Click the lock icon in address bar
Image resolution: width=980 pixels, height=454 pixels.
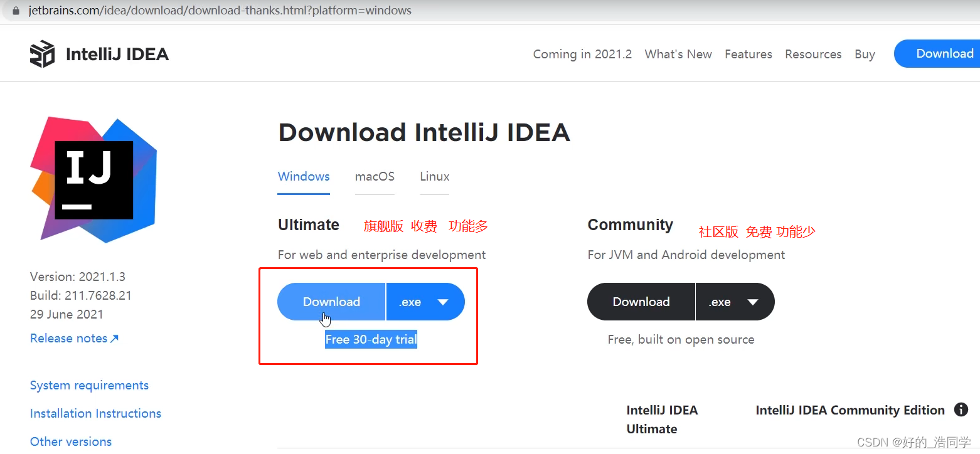pos(16,11)
